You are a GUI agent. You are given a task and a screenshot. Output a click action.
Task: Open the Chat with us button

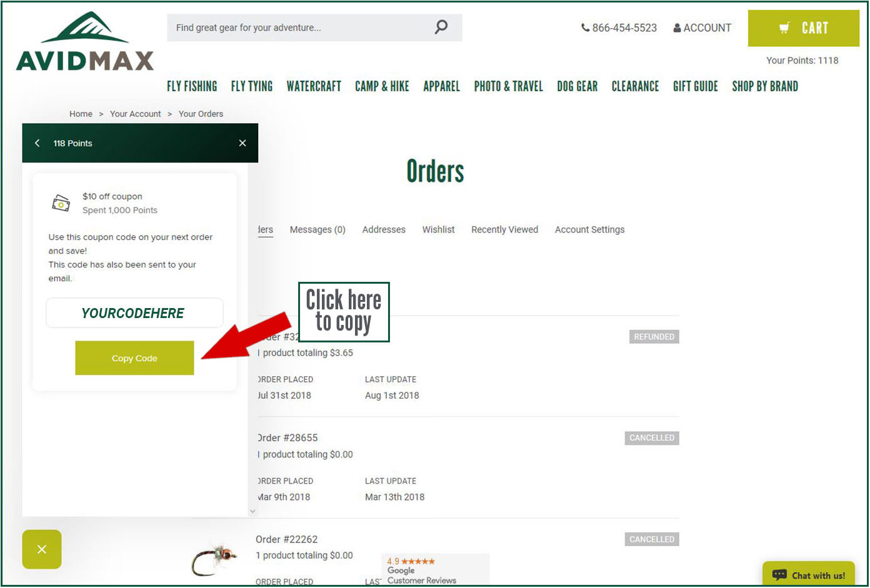click(x=809, y=575)
